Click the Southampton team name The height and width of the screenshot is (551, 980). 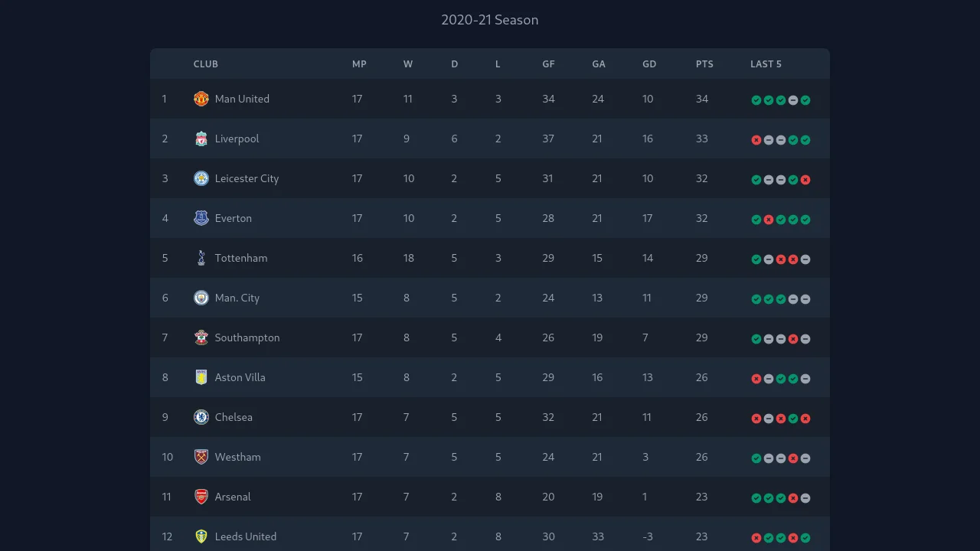(x=247, y=337)
